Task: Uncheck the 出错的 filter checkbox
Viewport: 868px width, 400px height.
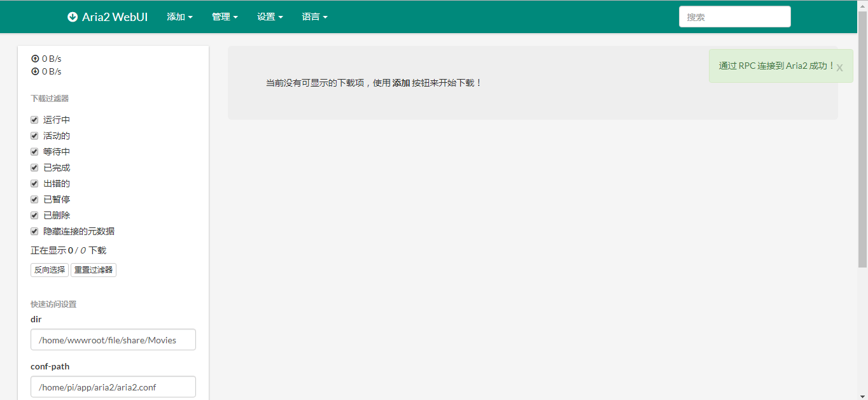Action: coord(34,183)
